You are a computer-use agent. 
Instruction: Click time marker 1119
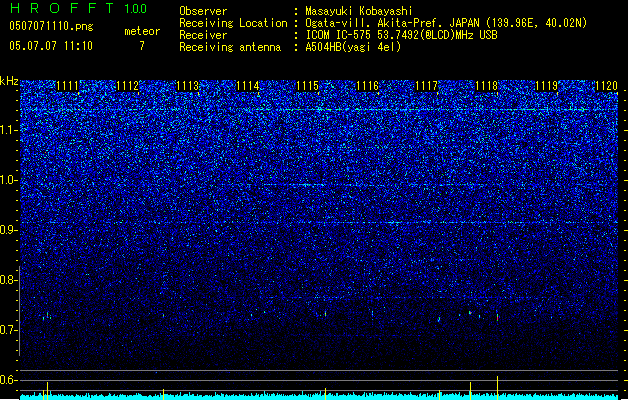click(x=547, y=86)
